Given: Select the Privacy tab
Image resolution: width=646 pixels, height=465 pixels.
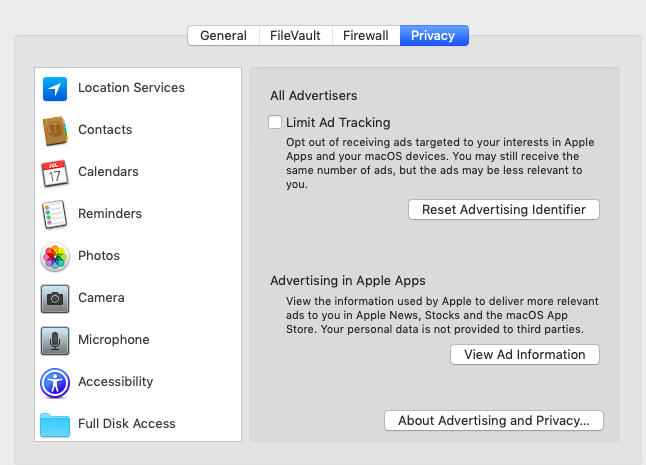Looking at the screenshot, I should coord(434,35).
